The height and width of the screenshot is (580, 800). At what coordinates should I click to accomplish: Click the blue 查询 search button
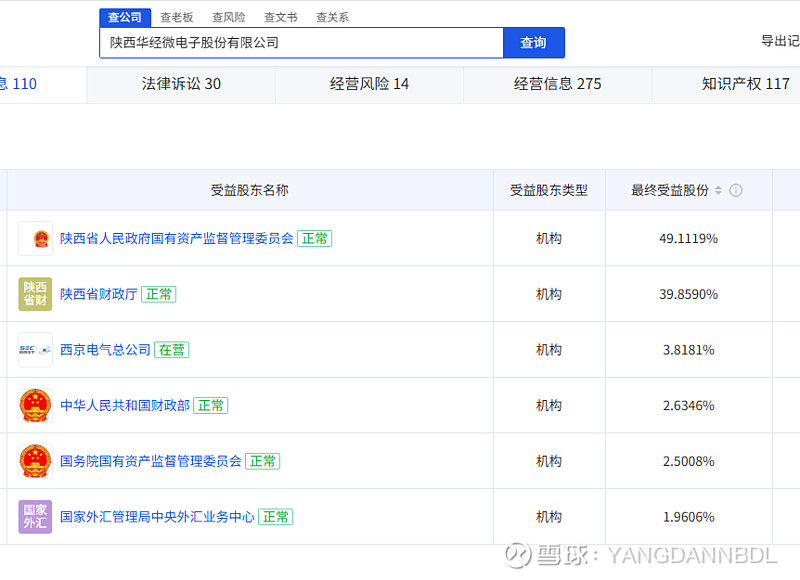pyautogui.click(x=534, y=42)
